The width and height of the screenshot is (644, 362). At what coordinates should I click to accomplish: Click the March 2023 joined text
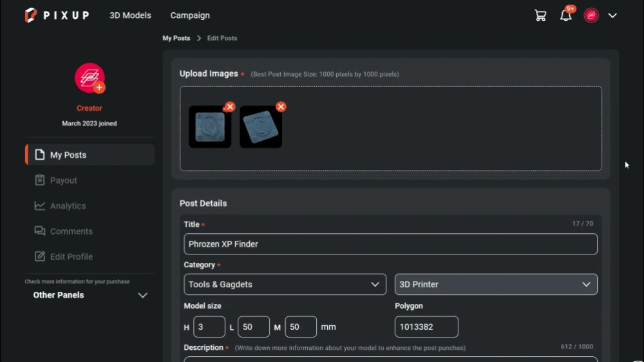tap(89, 123)
